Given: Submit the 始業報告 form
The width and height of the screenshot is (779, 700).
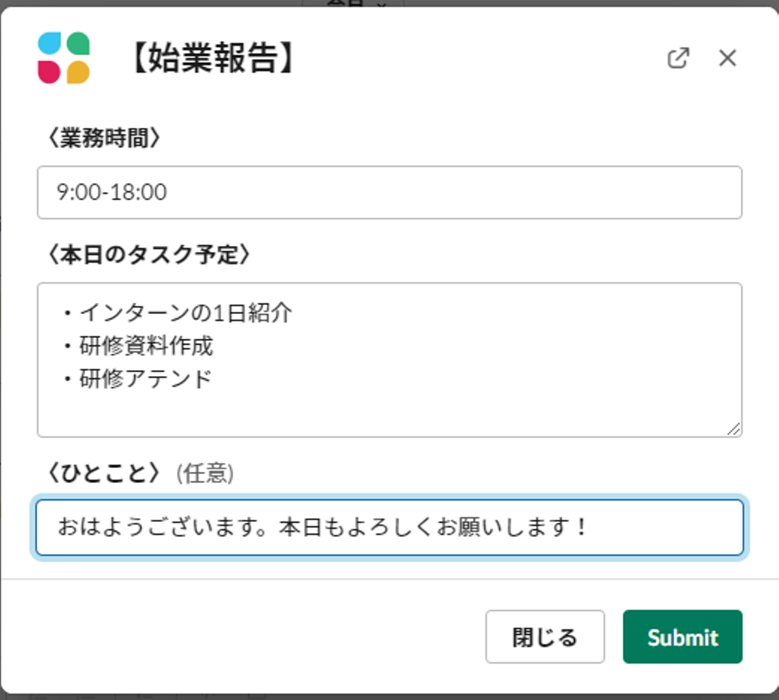Looking at the screenshot, I should click(682, 637).
